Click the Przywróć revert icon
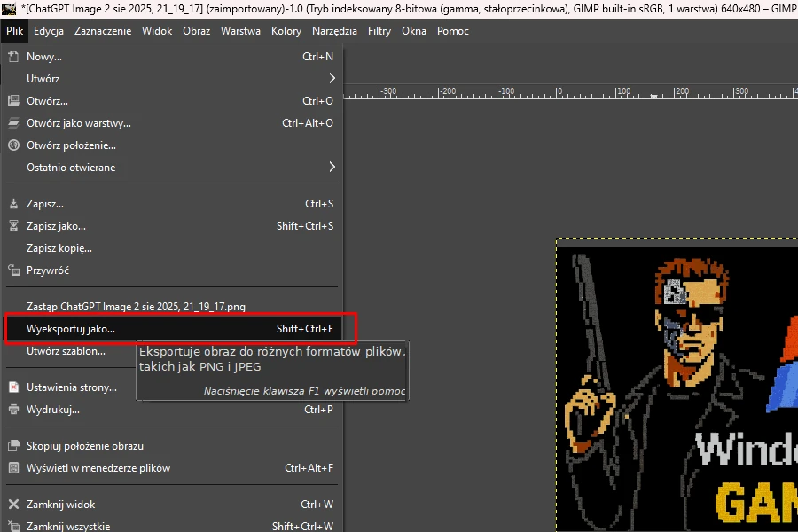 [x=13, y=270]
